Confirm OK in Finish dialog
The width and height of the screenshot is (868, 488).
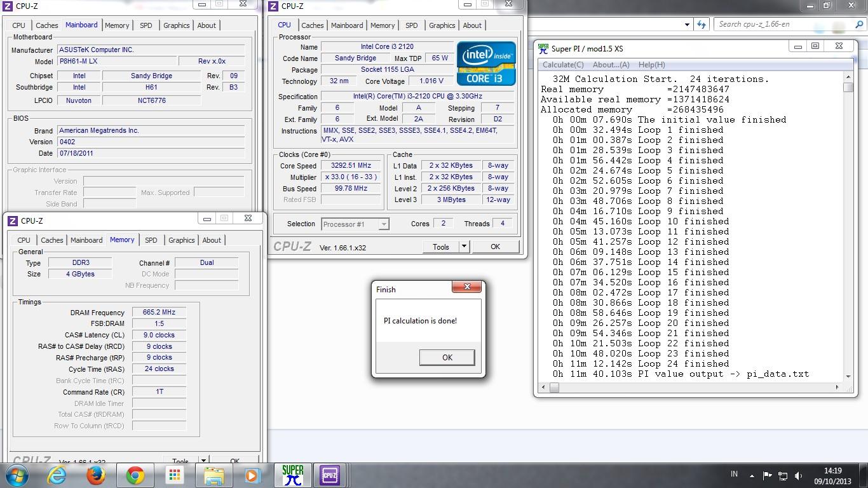(447, 357)
